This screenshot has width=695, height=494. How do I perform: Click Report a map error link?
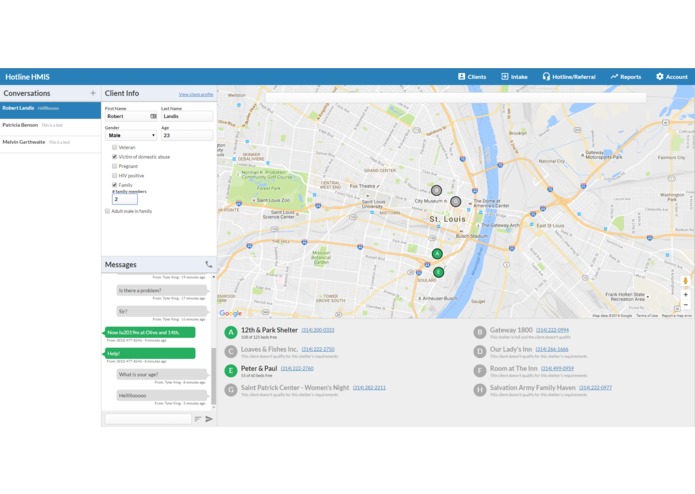pyautogui.click(x=676, y=316)
